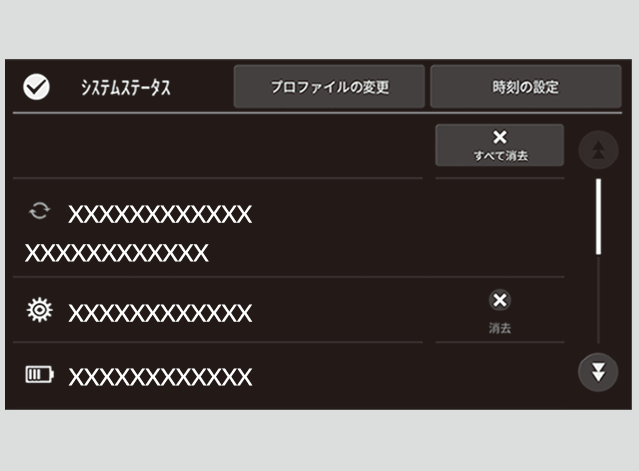Clear all notifications with すべて消去
The width and height of the screenshot is (639, 471).
[x=500, y=145]
